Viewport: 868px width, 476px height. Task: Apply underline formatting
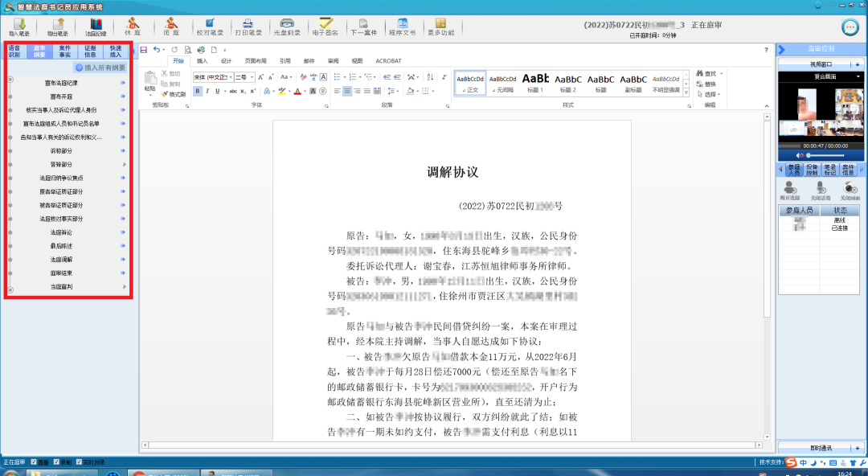(218, 91)
